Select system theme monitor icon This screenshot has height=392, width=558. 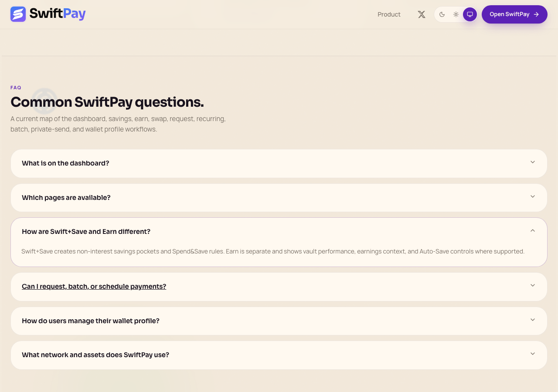pyautogui.click(x=470, y=14)
